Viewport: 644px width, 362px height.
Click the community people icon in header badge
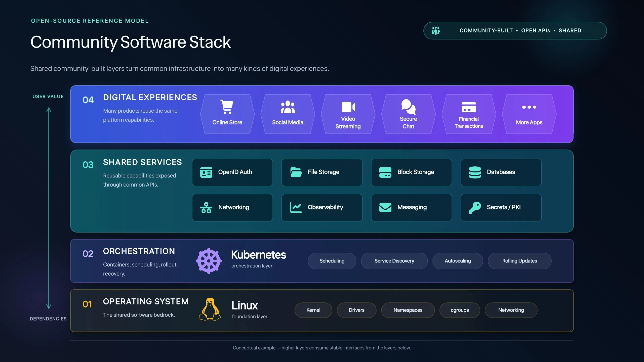(x=436, y=31)
